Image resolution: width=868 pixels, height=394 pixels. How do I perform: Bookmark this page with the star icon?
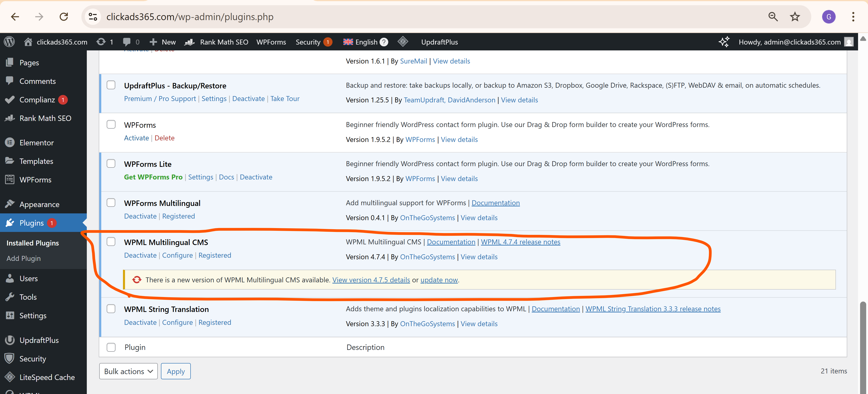[x=795, y=17]
